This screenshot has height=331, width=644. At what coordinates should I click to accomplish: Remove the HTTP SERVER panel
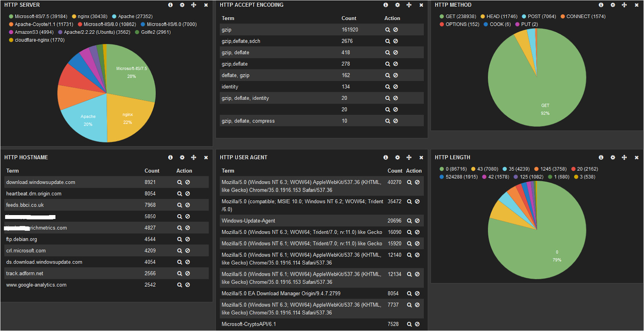tap(206, 5)
